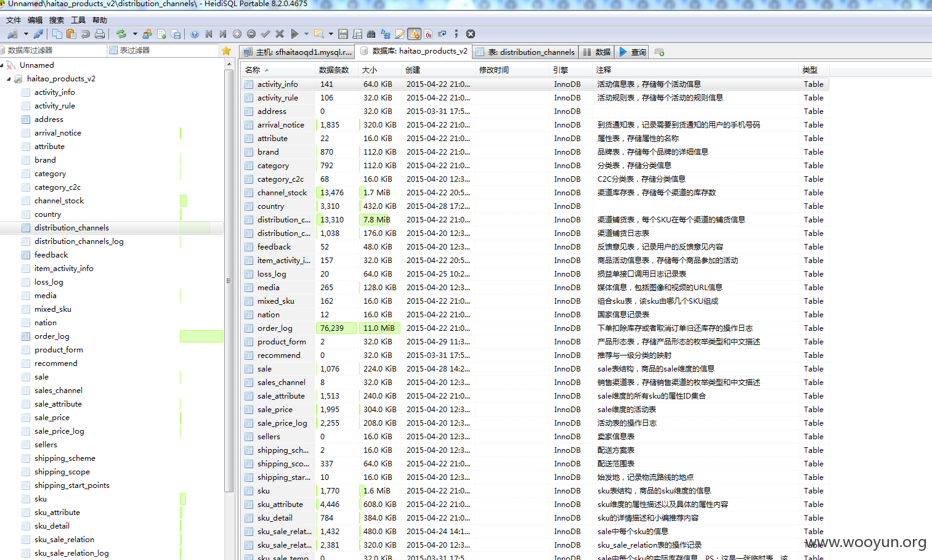This screenshot has width=932, height=560.
Task: Open the dropdown arrow beside refresh icon
Action: coord(135,34)
